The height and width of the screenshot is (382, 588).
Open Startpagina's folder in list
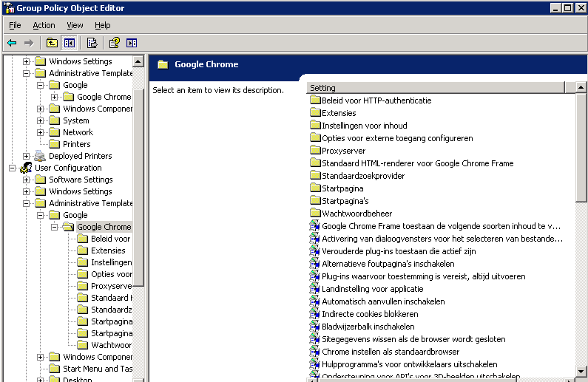(x=345, y=201)
